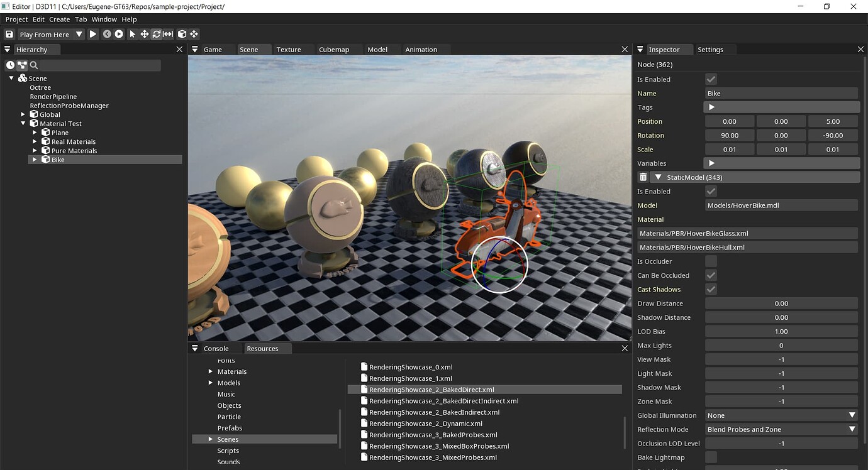Open the Hierarchy panel's dock menu icon
Image resolution: width=868 pixels, height=470 pixels.
(8, 49)
